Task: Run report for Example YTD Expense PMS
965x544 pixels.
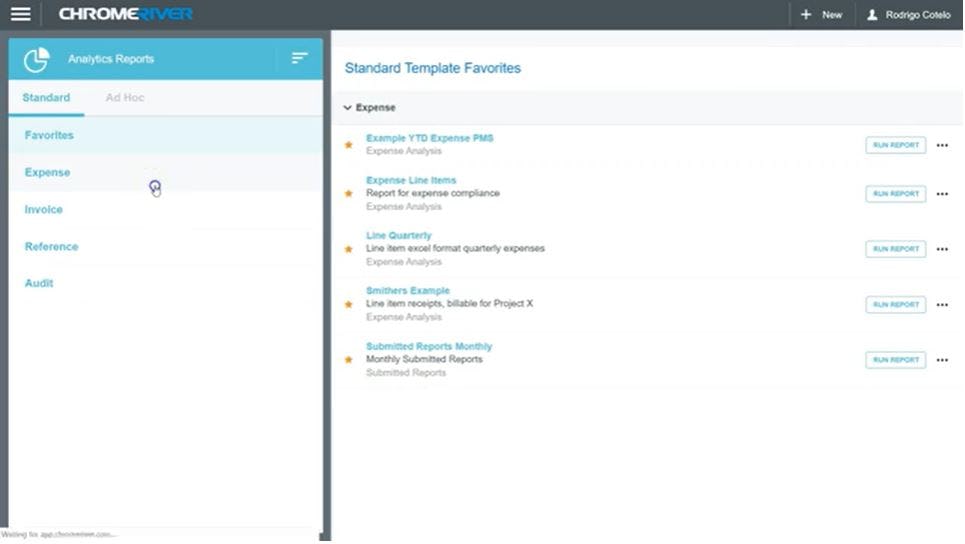Action: [895, 145]
